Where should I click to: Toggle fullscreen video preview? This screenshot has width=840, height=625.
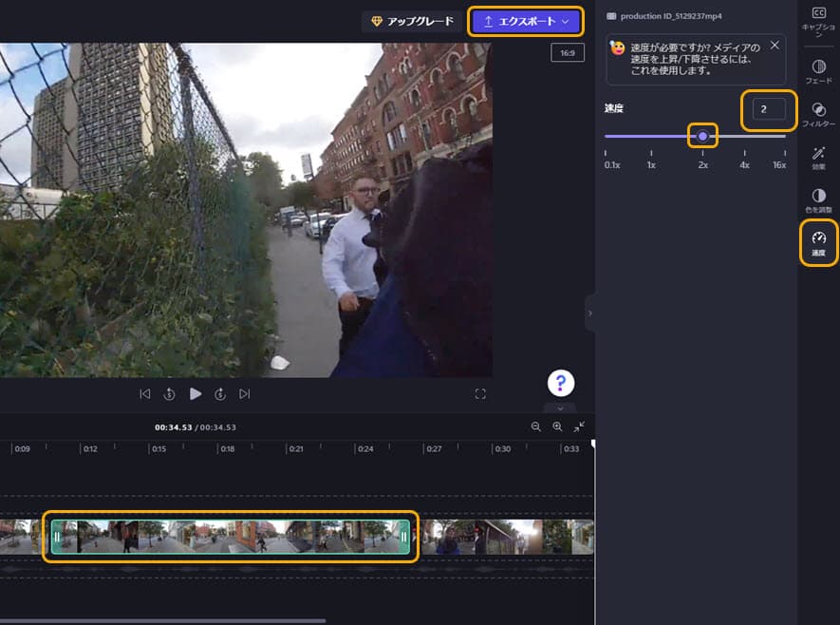click(479, 392)
